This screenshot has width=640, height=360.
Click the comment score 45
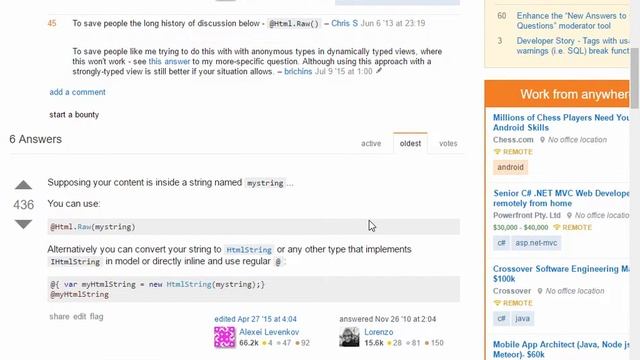tap(52, 23)
